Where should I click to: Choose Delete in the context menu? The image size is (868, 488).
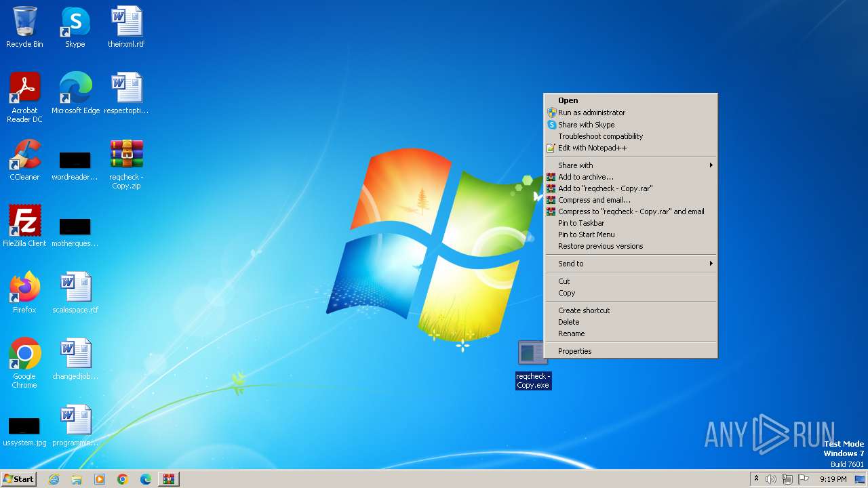point(631,322)
